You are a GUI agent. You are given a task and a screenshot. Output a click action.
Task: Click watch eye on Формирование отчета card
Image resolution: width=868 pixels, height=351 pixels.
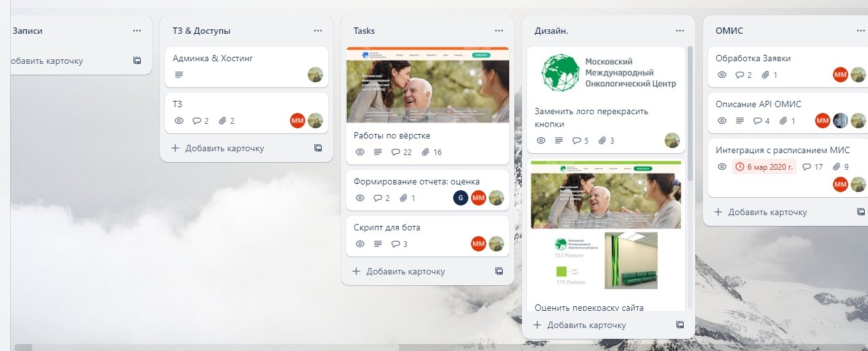pos(359,198)
